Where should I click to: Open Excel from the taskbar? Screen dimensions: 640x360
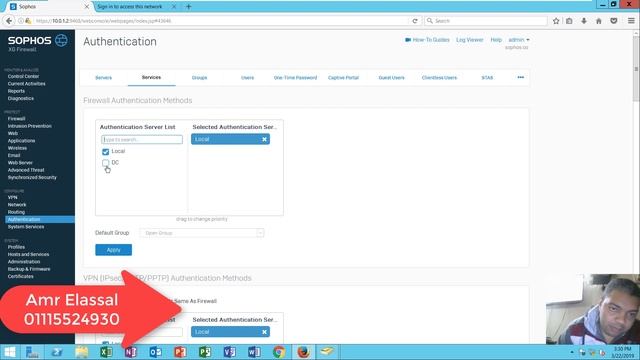click(x=106, y=352)
